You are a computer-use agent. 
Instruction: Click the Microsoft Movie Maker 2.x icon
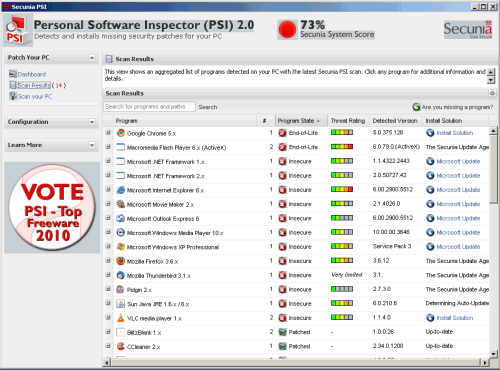coord(121,204)
